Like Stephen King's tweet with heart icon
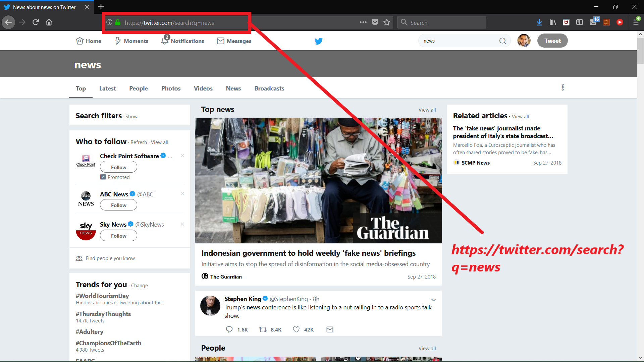 click(296, 329)
